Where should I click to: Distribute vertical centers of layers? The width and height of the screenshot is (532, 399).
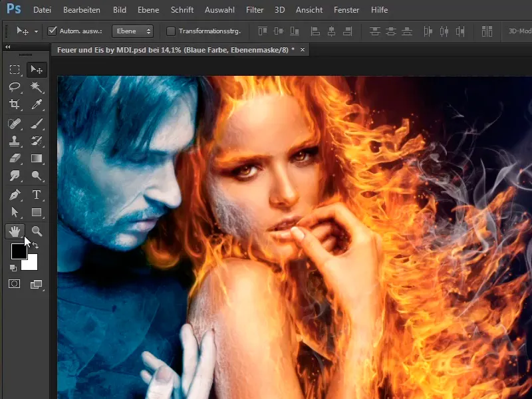click(391, 31)
